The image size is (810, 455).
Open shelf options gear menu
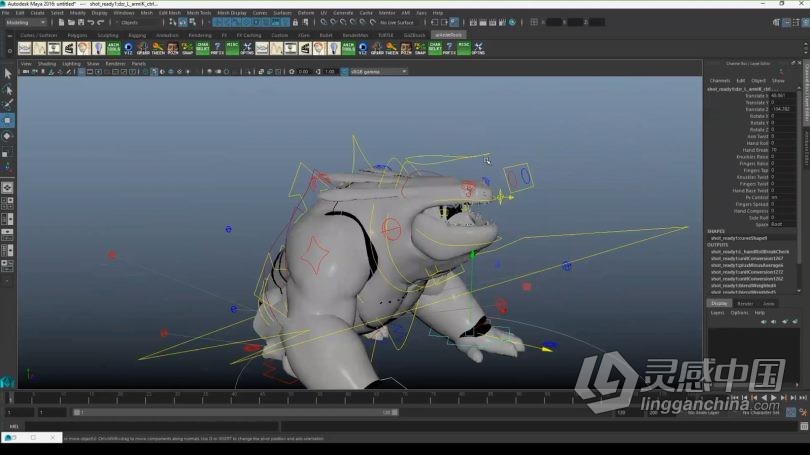(9, 51)
